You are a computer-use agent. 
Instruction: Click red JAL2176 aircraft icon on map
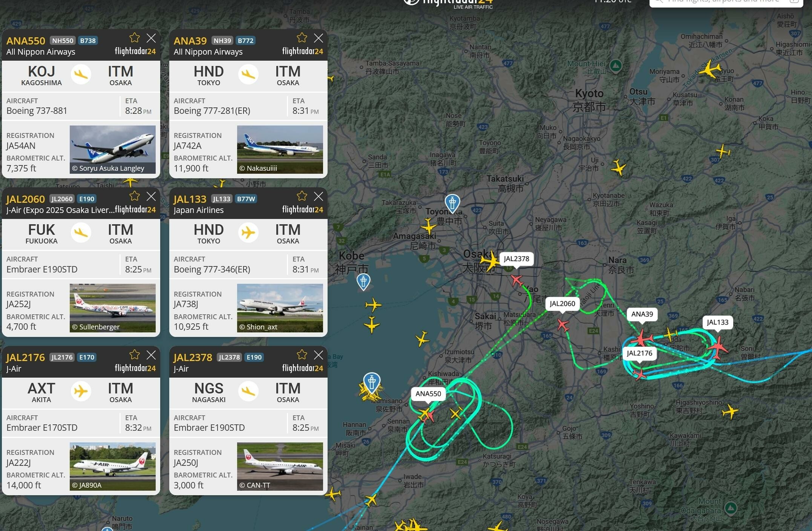(x=639, y=374)
